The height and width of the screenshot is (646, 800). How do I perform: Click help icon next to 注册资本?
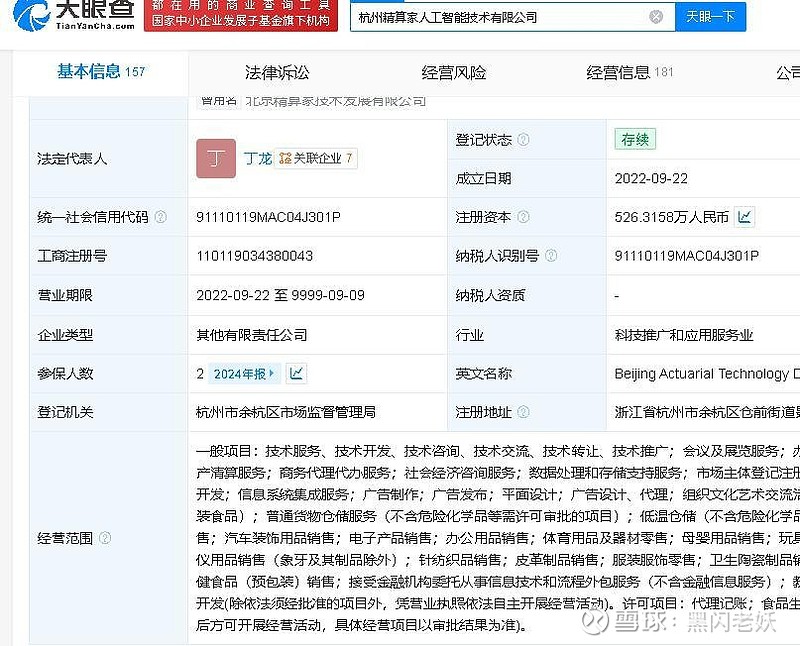pyautogui.click(x=523, y=217)
